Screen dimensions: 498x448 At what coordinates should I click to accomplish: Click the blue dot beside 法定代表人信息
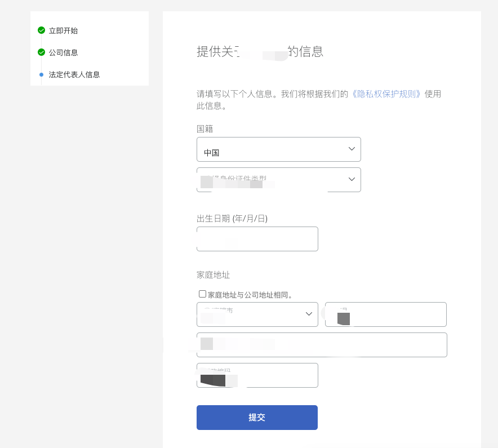41,74
